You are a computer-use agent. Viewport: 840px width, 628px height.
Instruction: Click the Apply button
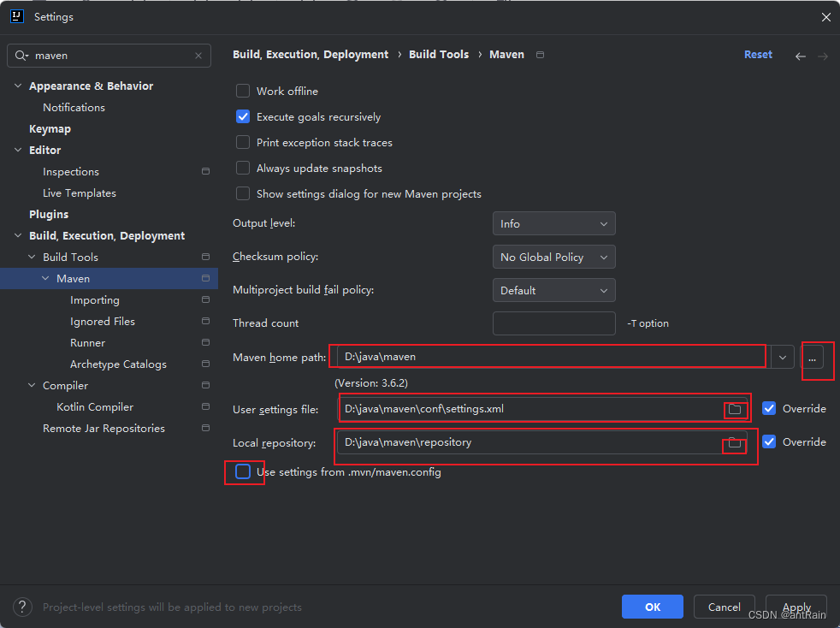point(796,607)
